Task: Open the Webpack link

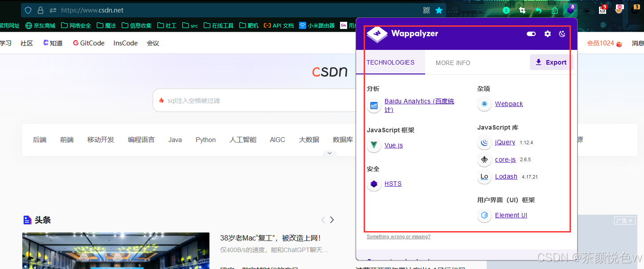Action: [509, 104]
